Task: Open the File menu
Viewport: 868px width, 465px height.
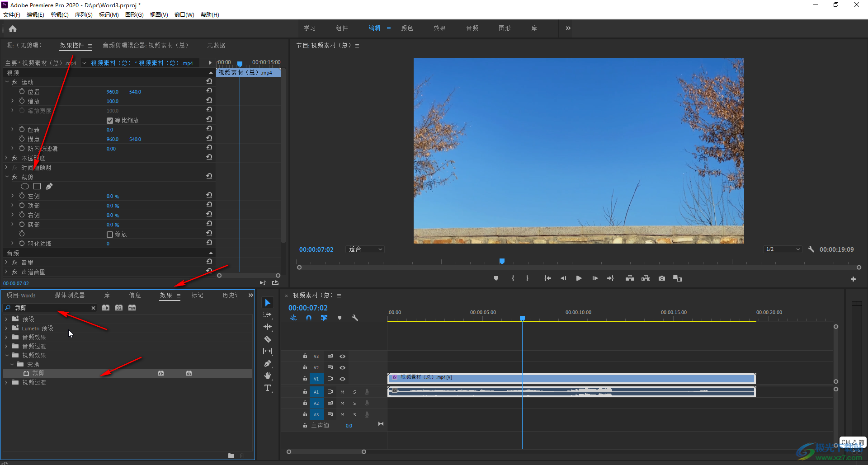Action: [x=11, y=15]
